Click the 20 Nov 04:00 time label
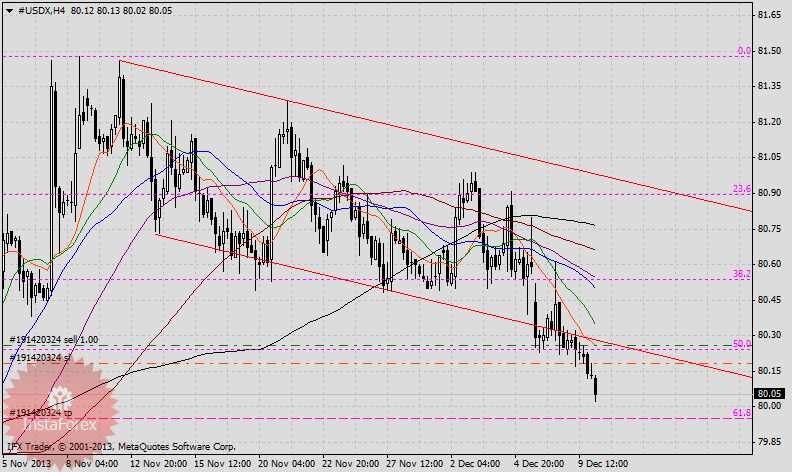The height and width of the screenshot is (472, 792). (284, 464)
